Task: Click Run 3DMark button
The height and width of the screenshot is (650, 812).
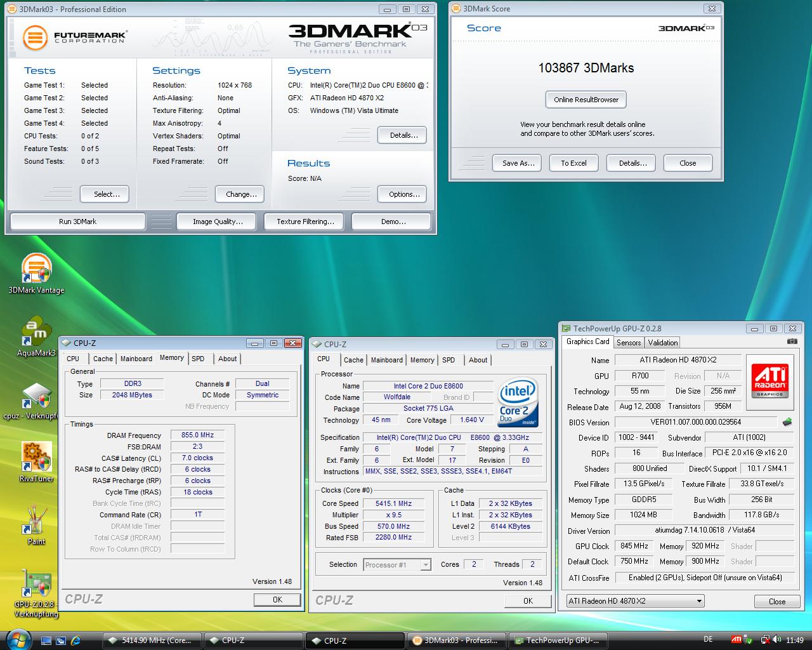Action: [x=77, y=222]
